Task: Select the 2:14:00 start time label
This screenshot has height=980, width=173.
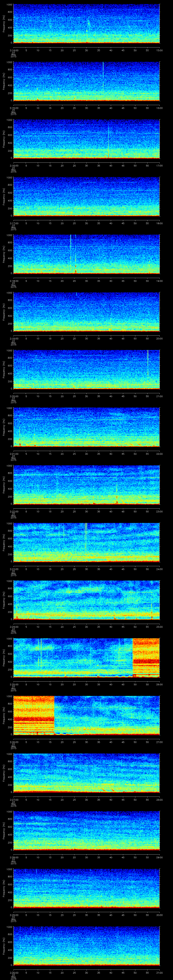Action: point(13,50)
